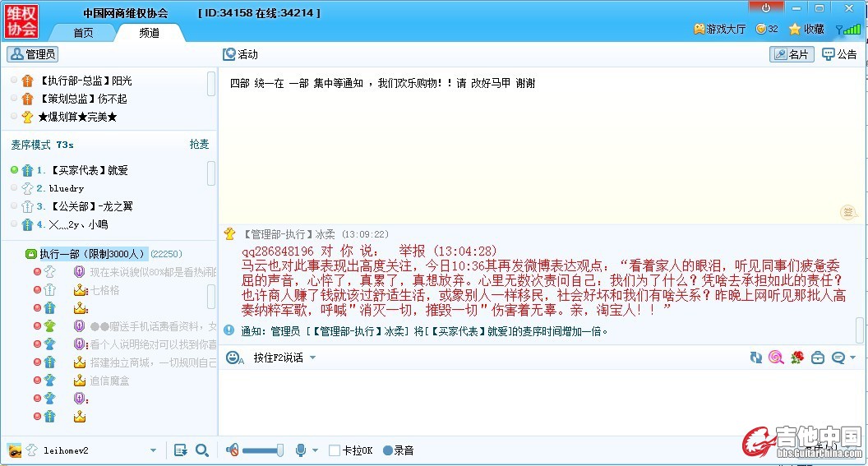Open the channel list icon in bottom bar
868x466 pixels.
pos(181,450)
